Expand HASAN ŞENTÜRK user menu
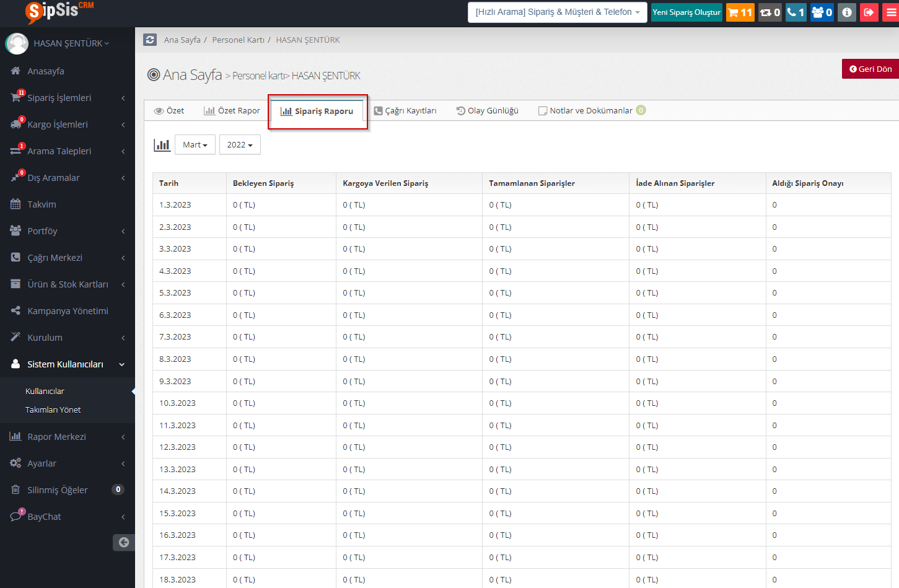Image resolution: width=899 pixels, height=588 pixels. click(x=71, y=43)
